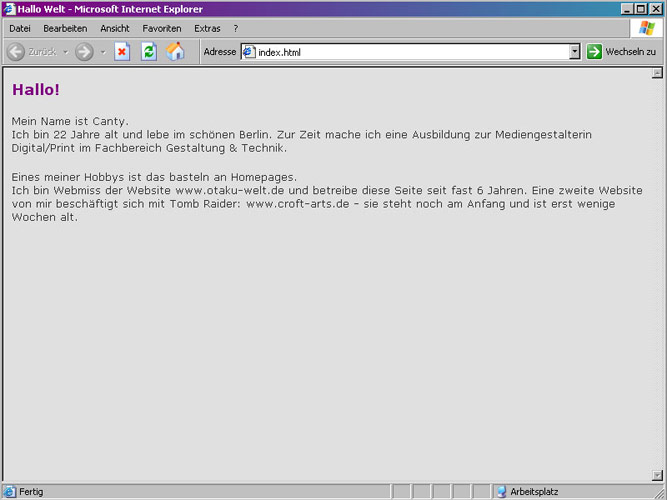Open the ? help menu
Viewport: 667px width, 500px height.
pos(236,29)
